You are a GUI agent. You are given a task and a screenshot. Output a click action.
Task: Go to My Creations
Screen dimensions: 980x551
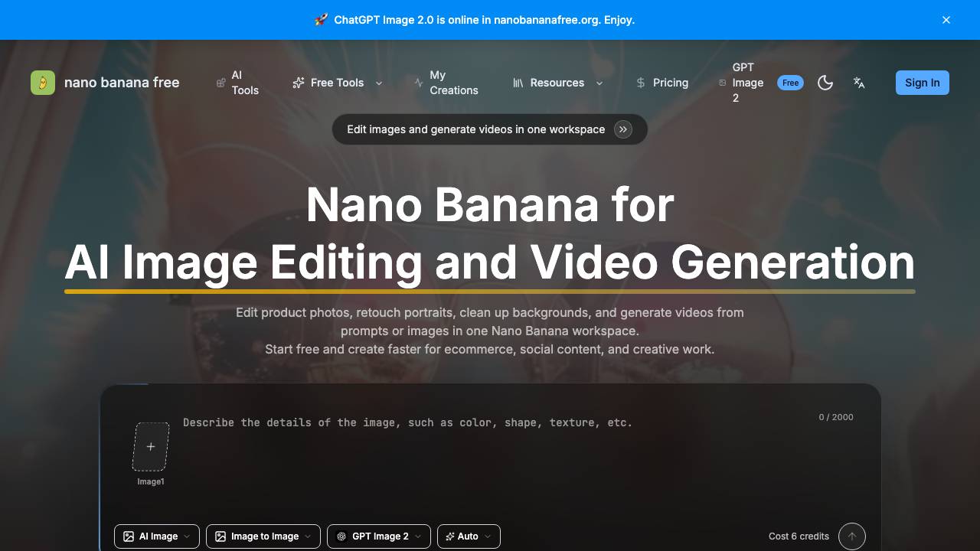pos(446,83)
